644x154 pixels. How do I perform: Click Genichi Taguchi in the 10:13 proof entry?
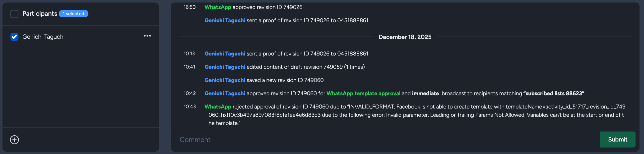[x=224, y=53]
